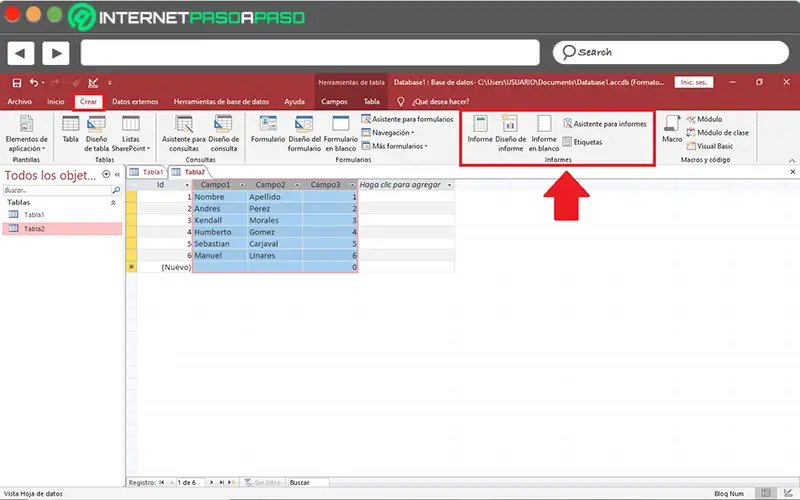Open Herramientas de base de datos tab
The height and width of the screenshot is (500, 800).
point(221,102)
